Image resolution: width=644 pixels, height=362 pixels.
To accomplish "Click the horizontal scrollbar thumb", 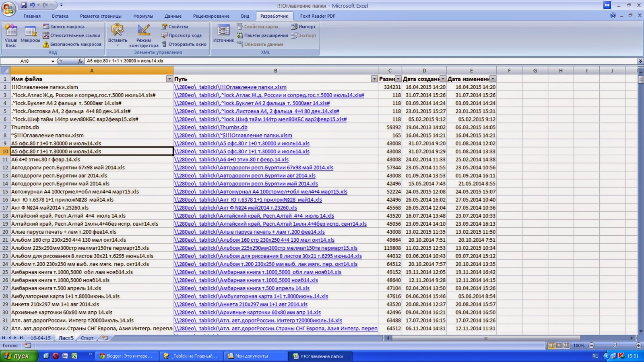I will [x=486, y=338].
